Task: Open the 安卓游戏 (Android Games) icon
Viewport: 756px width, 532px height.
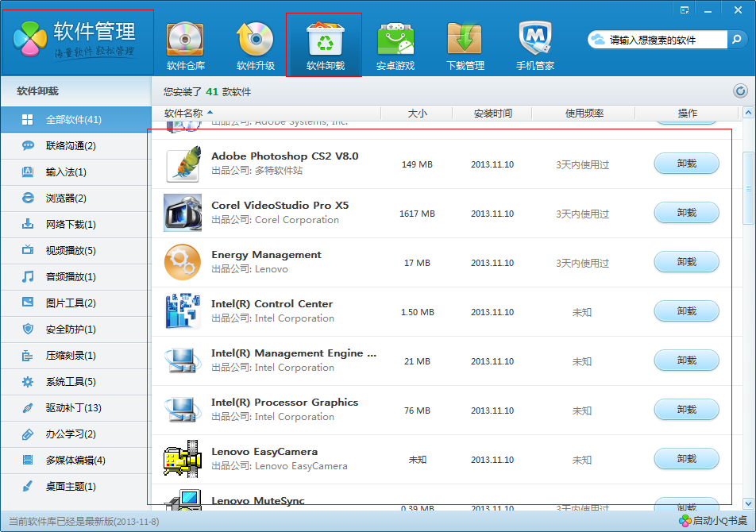Action: (395, 40)
